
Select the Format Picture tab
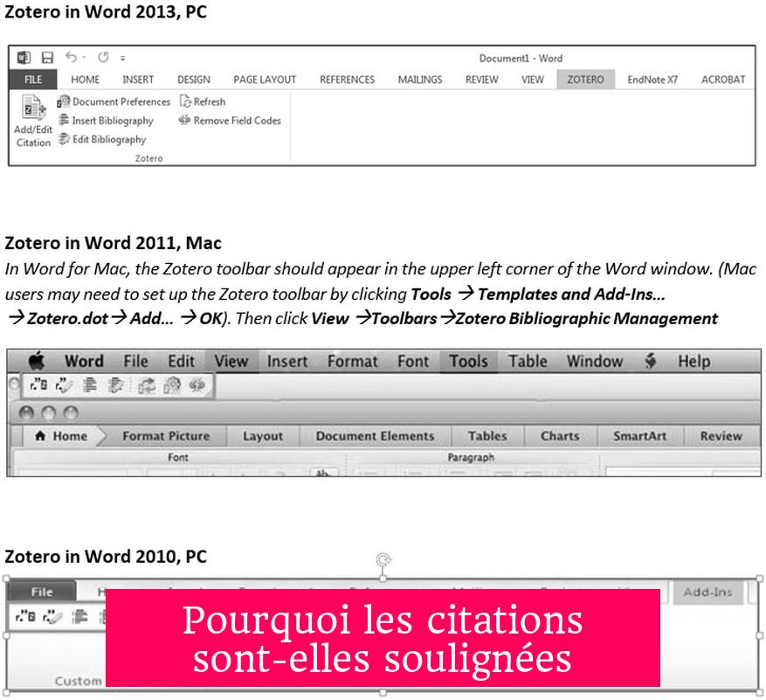pos(166,435)
